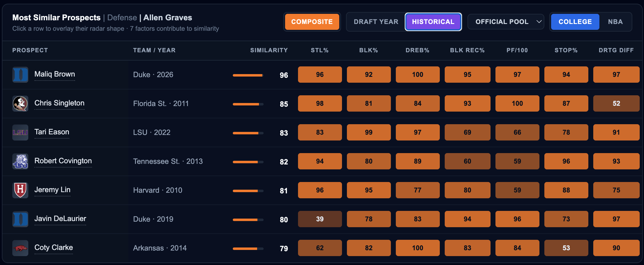Select the Historical comparison option
644x265 pixels.
tap(433, 22)
